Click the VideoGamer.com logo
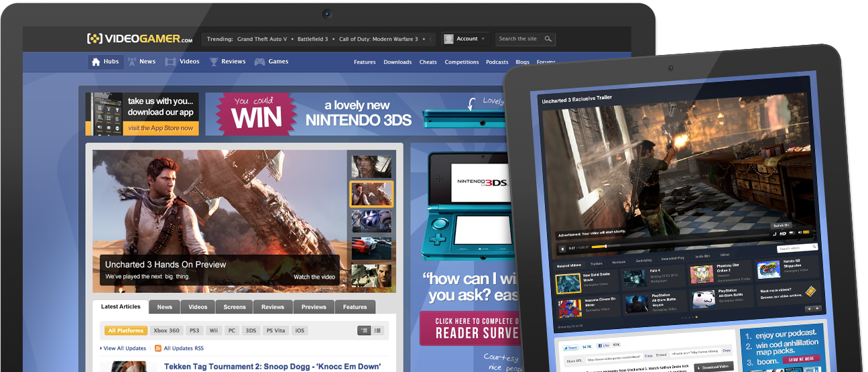Image resolution: width=868 pixels, height=372 pixels. [139, 39]
